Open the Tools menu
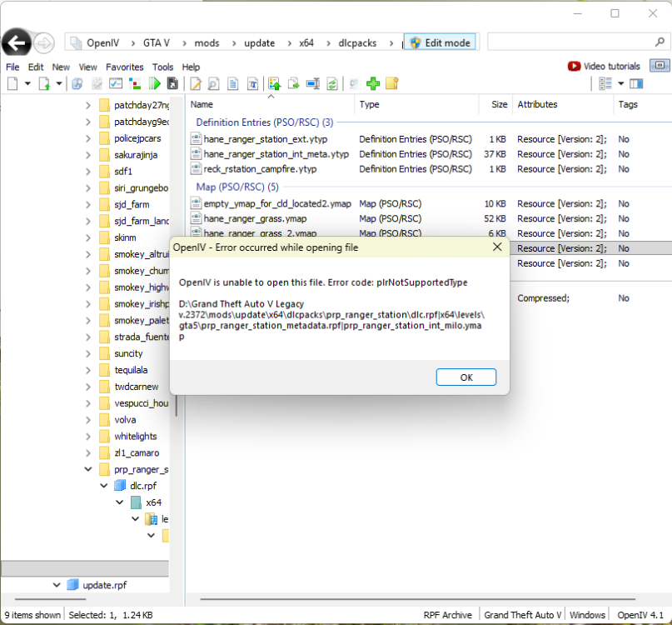The image size is (672, 625). [x=162, y=67]
